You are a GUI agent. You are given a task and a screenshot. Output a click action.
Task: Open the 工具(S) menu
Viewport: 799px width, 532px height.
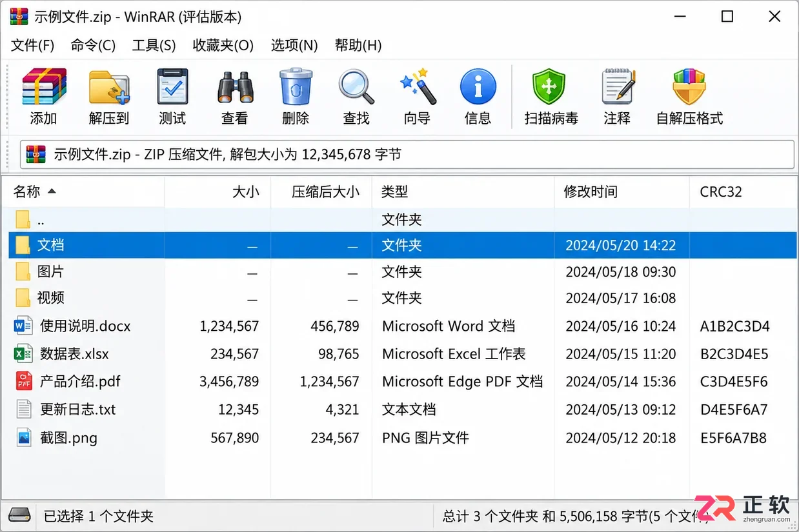click(x=154, y=45)
